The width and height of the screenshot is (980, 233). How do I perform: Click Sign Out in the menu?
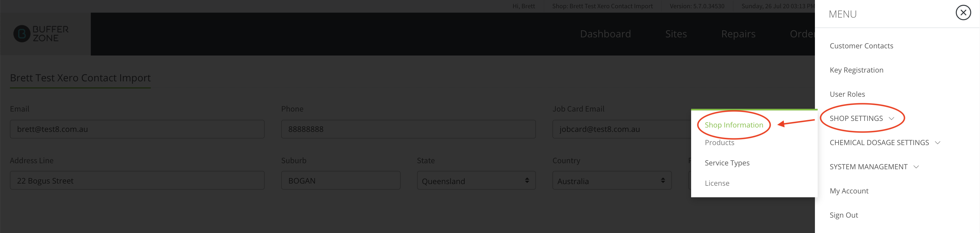tap(844, 215)
